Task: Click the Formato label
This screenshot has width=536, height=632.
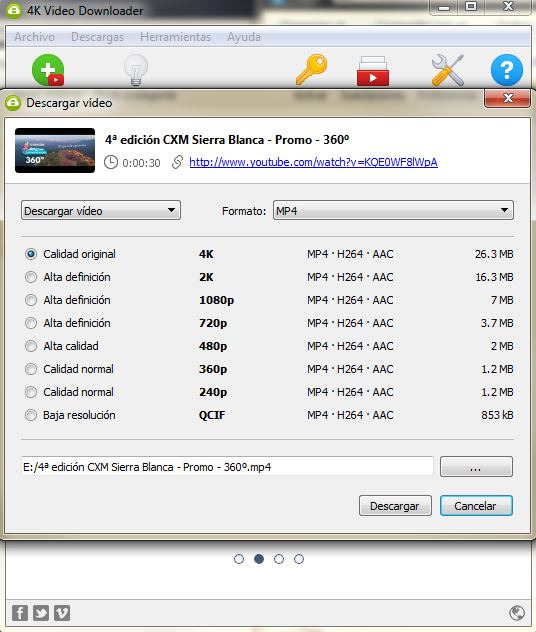Action: point(243,211)
